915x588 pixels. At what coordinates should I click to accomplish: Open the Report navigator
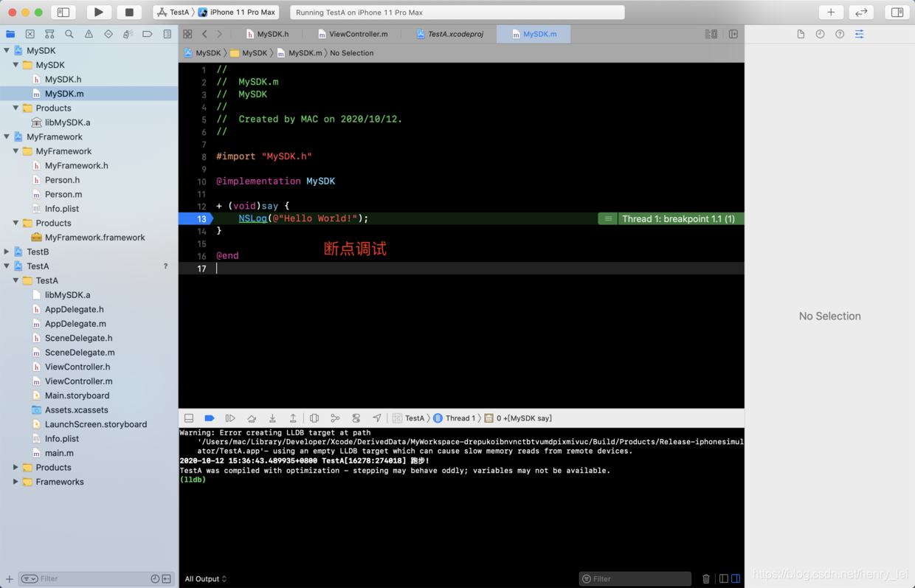[x=168, y=34]
